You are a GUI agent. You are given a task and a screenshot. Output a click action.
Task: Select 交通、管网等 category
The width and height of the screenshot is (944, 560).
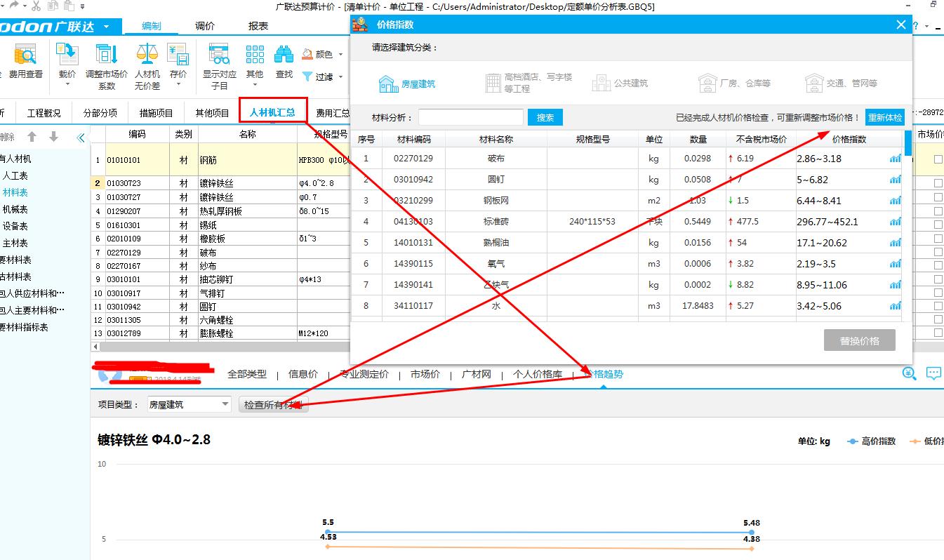[841, 83]
